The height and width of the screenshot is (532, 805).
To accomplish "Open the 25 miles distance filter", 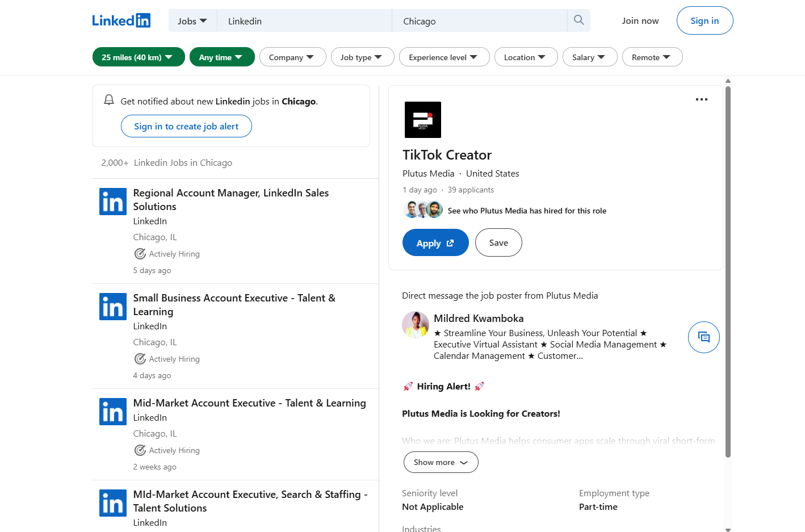I will [139, 57].
